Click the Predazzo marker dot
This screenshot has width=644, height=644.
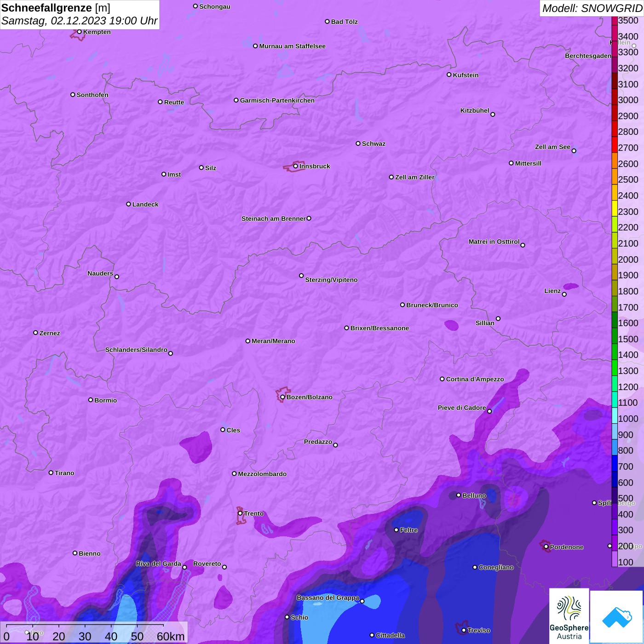click(335, 445)
